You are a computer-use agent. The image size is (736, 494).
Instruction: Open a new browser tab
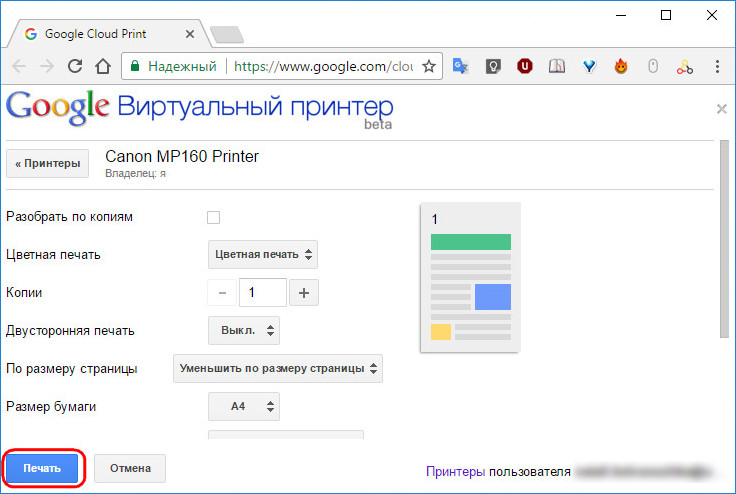tap(227, 35)
